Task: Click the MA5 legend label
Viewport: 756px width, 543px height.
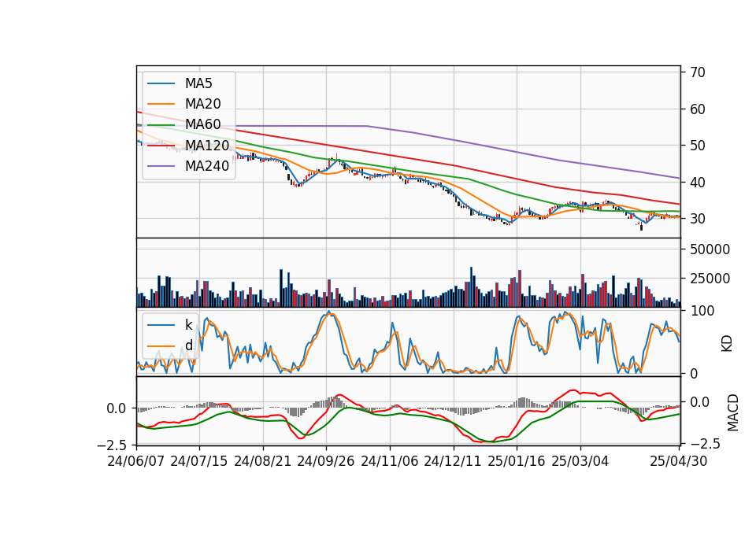Action: [x=198, y=83]
